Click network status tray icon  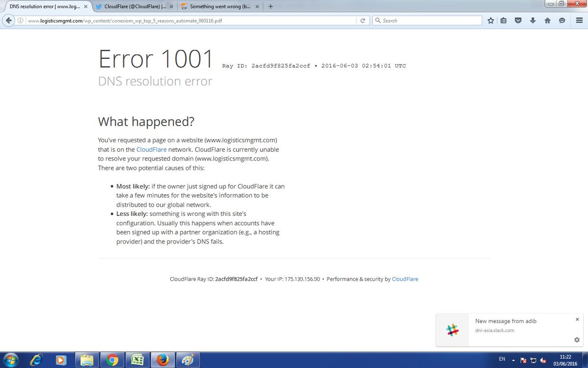tap(533, 360)
